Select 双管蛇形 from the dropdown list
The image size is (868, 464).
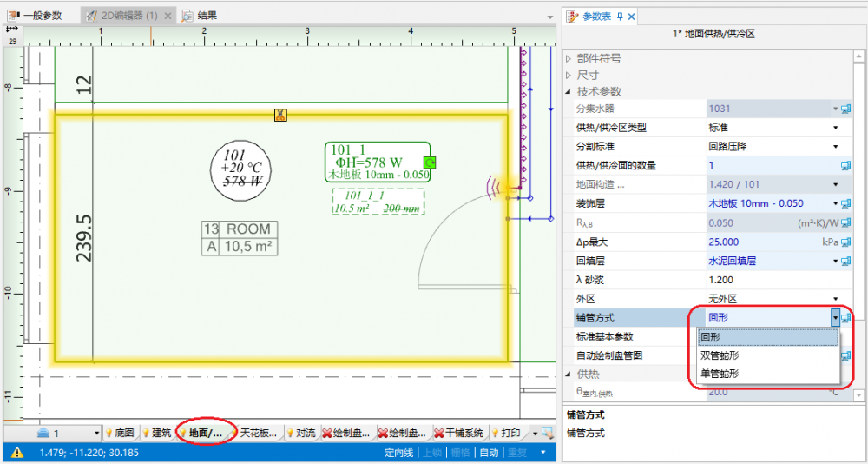(x=720, y=355)
